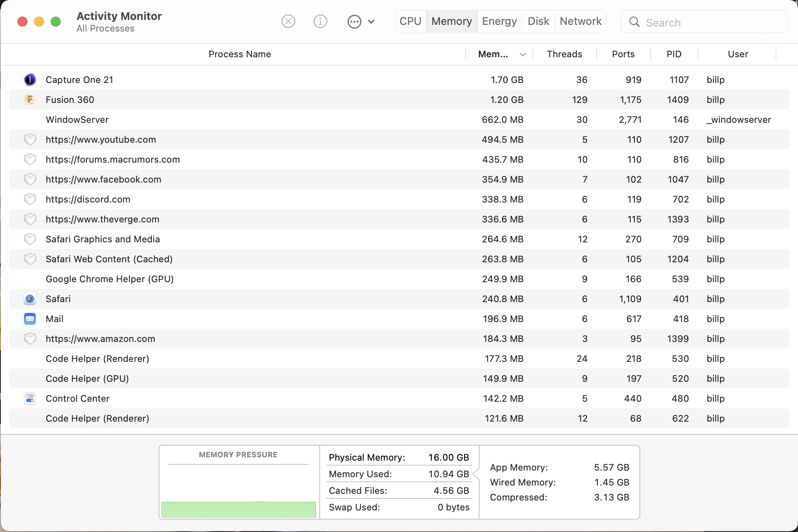Click the shield icon beside facebook.com

point(30,179)
